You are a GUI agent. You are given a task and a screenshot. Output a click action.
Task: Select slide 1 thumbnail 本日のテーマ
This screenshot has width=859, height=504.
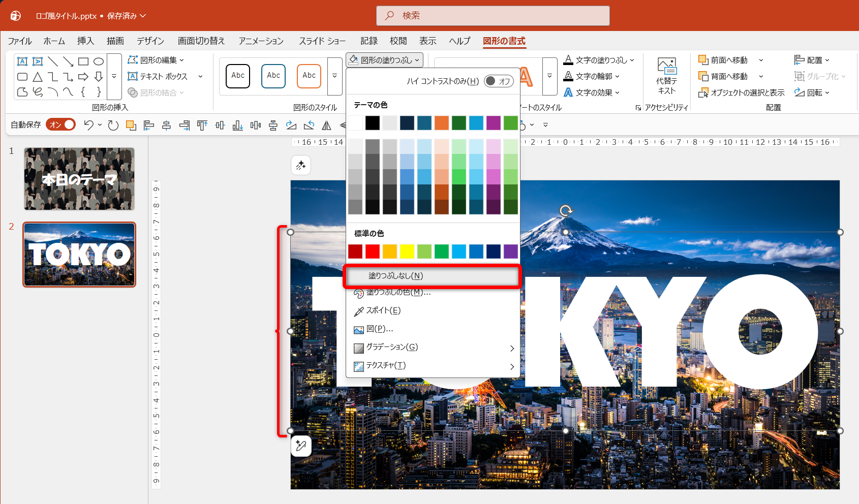[x=79, y=179]
